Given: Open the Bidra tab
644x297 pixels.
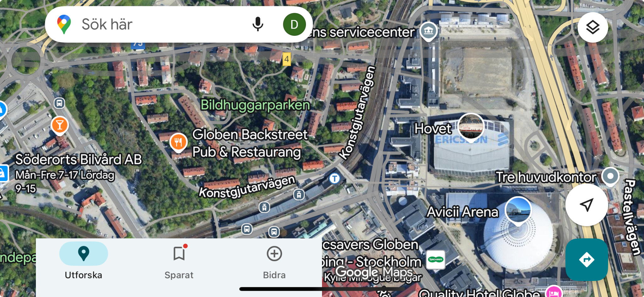Looking at the screenshot, I should point(274,262).
